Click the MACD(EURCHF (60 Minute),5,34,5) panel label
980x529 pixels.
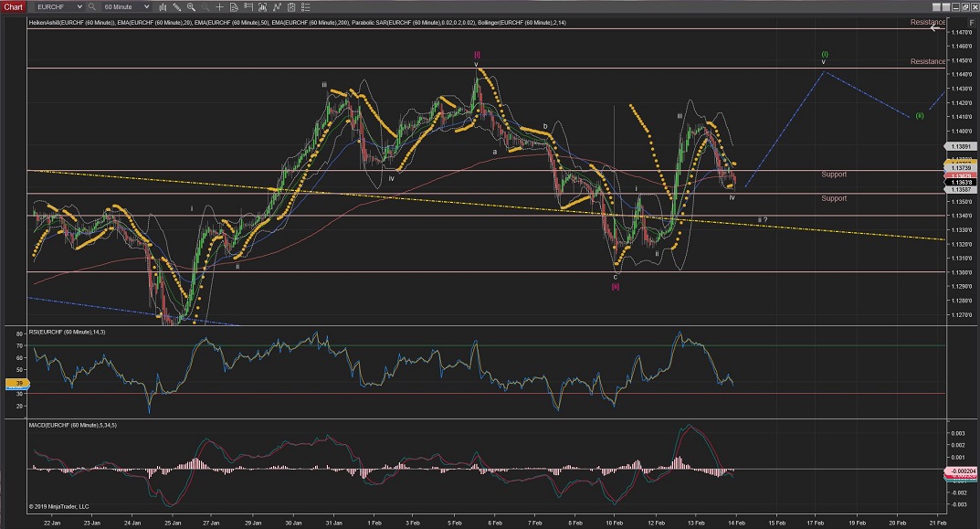tap(72, 425)
